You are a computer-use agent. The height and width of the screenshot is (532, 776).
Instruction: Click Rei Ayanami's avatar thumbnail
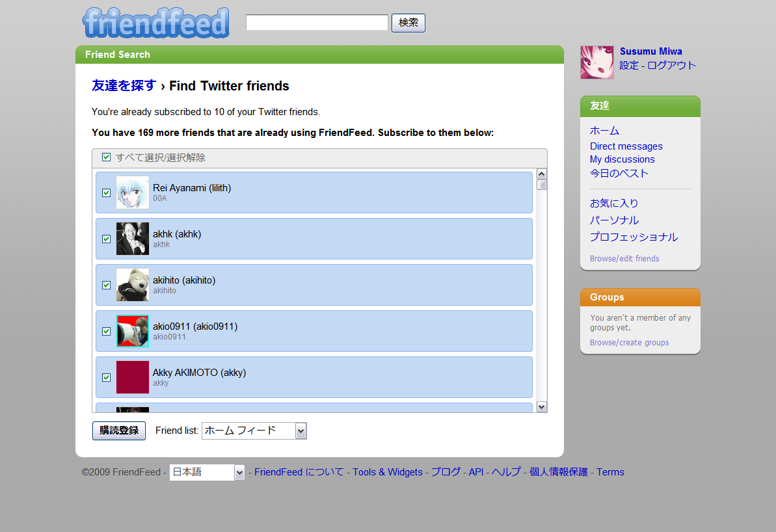[x=133, y=193]
